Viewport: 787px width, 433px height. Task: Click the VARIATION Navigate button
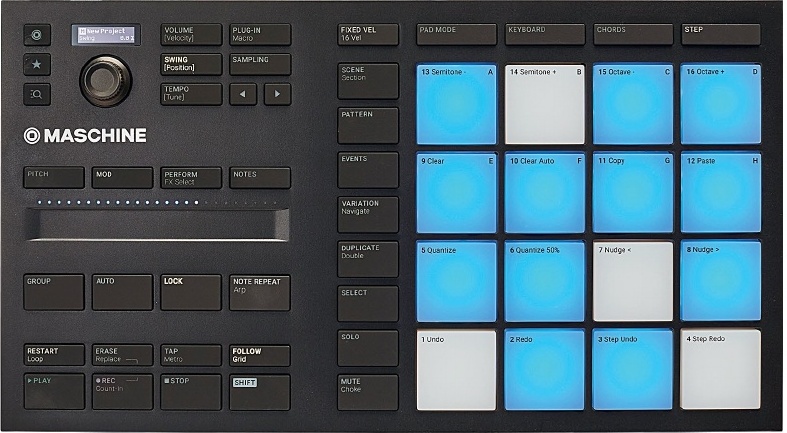(x=368, y=215)
